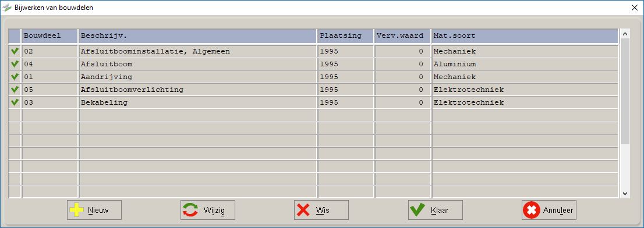Screen dimensions: 644x228
Task: Click the Mat.soort column header
Action: pyautogui.click(x=525, y=36)
